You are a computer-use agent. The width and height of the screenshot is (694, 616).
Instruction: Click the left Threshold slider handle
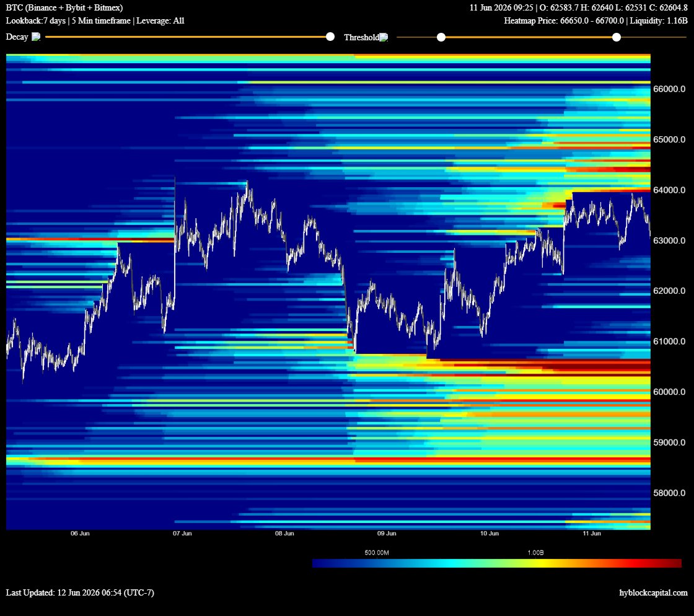tap(441, 37)
